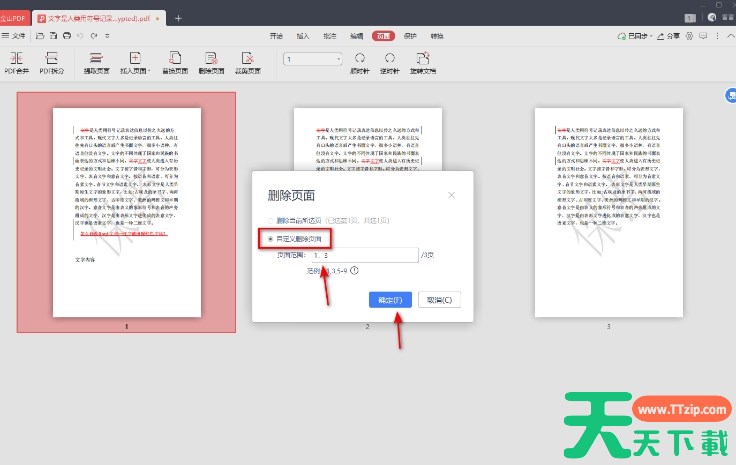The height and width of the screenshot is (465, 736).
Task: Click the open file folder icon
Action: [40, 36]
